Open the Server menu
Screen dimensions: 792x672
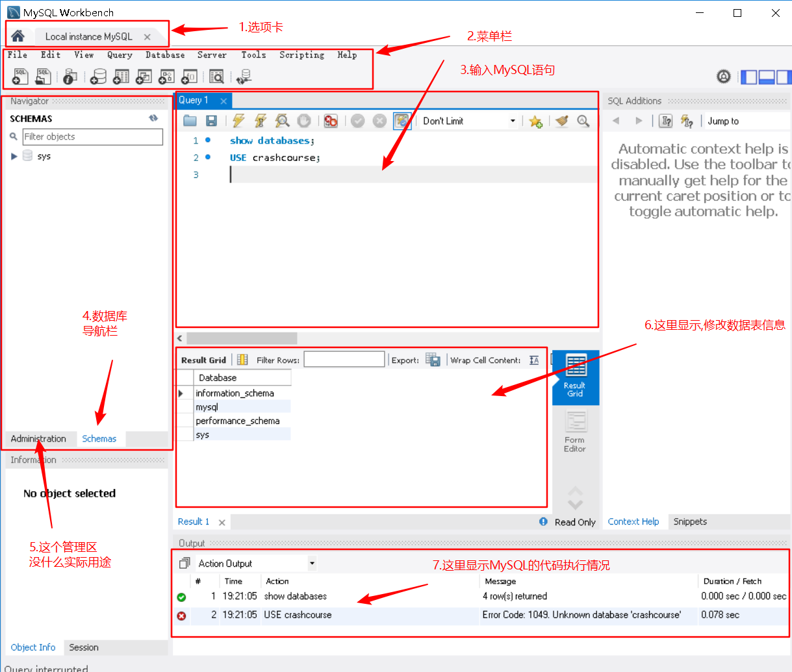[212, 55]
